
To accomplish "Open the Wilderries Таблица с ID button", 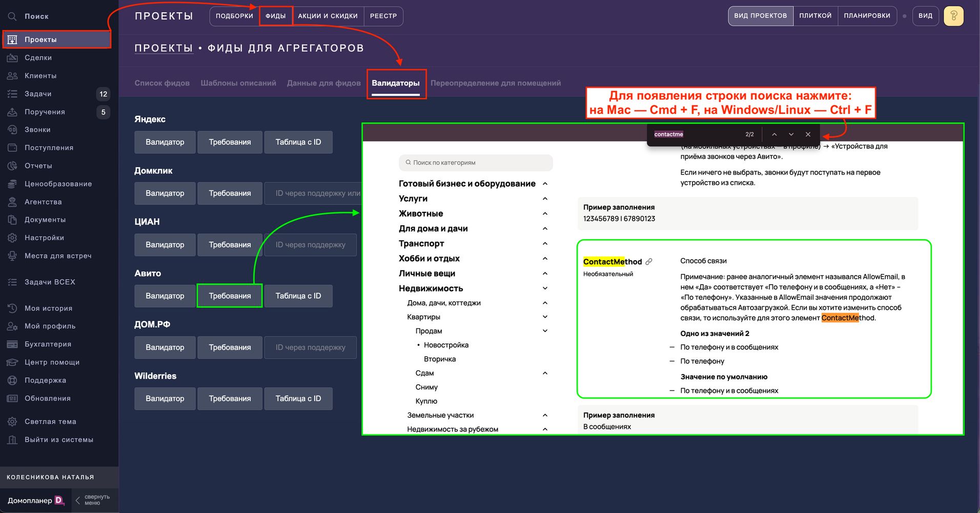I will point(298,399).
